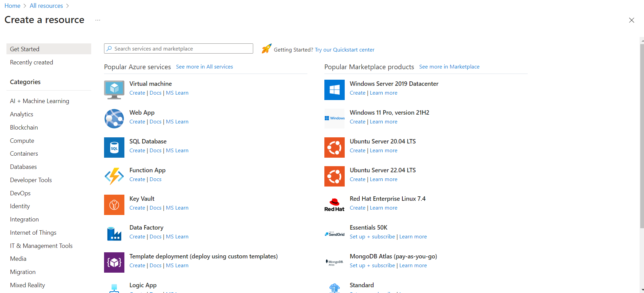Focus the Search services and marketplace field
644x293 pixels.
[179, 48]
